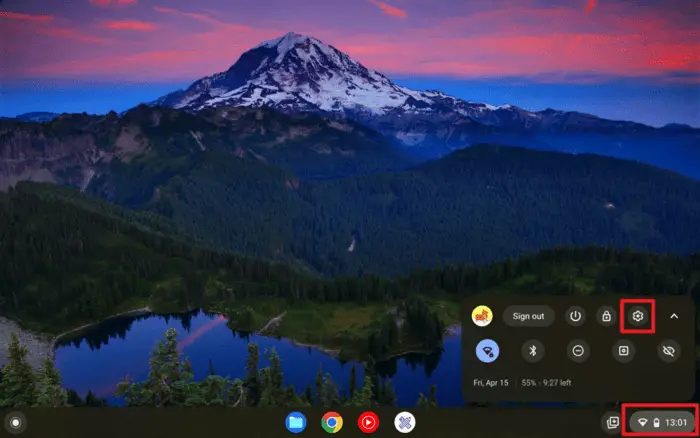This screenshot has width=700, height=438.
Task: Open the launcher button on the shelf
Action: coord(16,422)
